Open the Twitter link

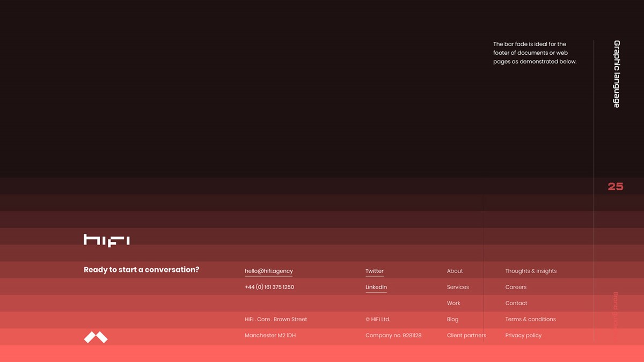point(374,271)
